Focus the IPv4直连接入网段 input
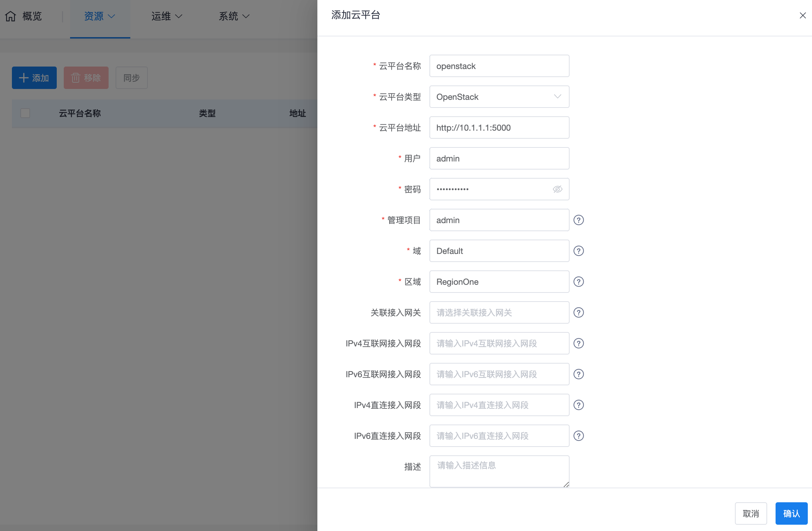This screenshot has height=531, width=812. (499, 405)
